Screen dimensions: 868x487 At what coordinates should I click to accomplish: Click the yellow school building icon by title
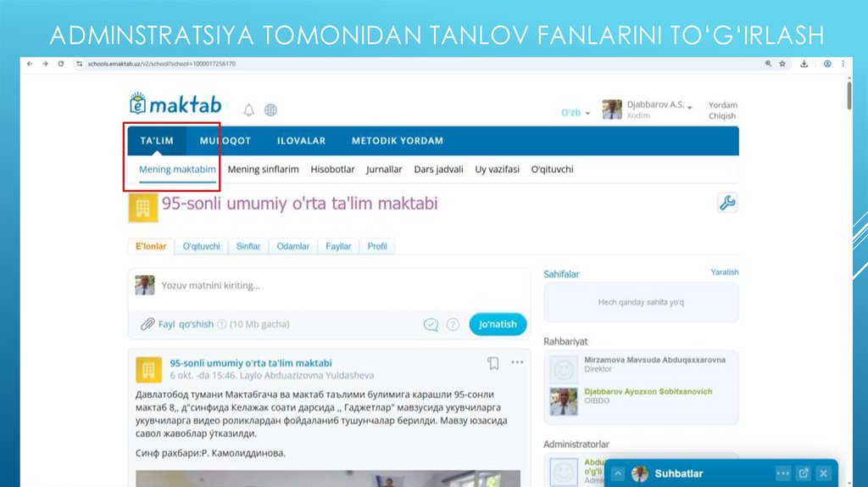(x=142, y=208)
